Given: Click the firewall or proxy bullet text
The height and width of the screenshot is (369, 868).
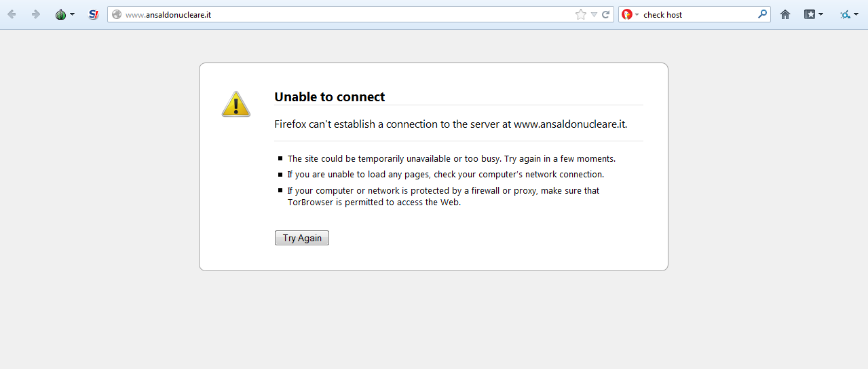Looking at the screenshot, I should 443,196.
